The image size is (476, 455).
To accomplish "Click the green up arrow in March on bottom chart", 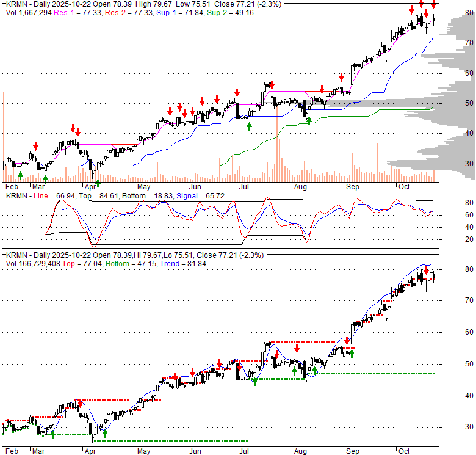I will [x=52, y=434].
